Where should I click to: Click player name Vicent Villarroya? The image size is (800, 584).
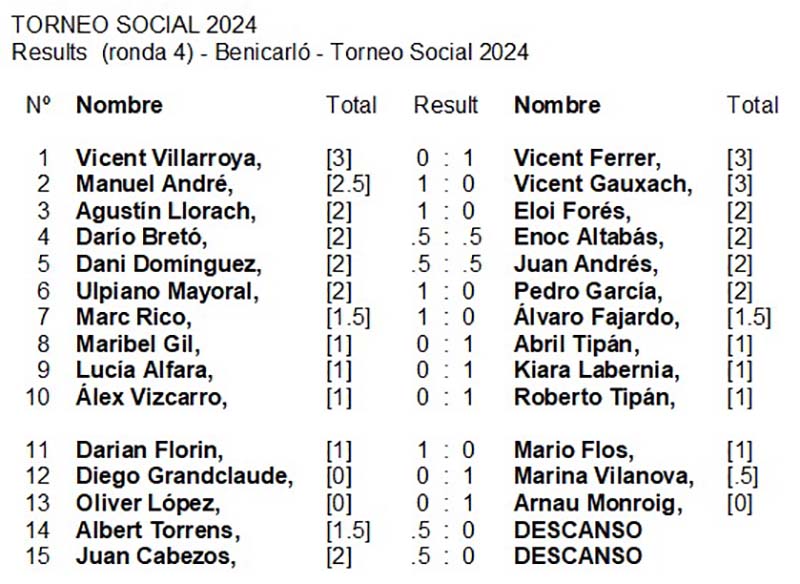(x=169, y=158)
